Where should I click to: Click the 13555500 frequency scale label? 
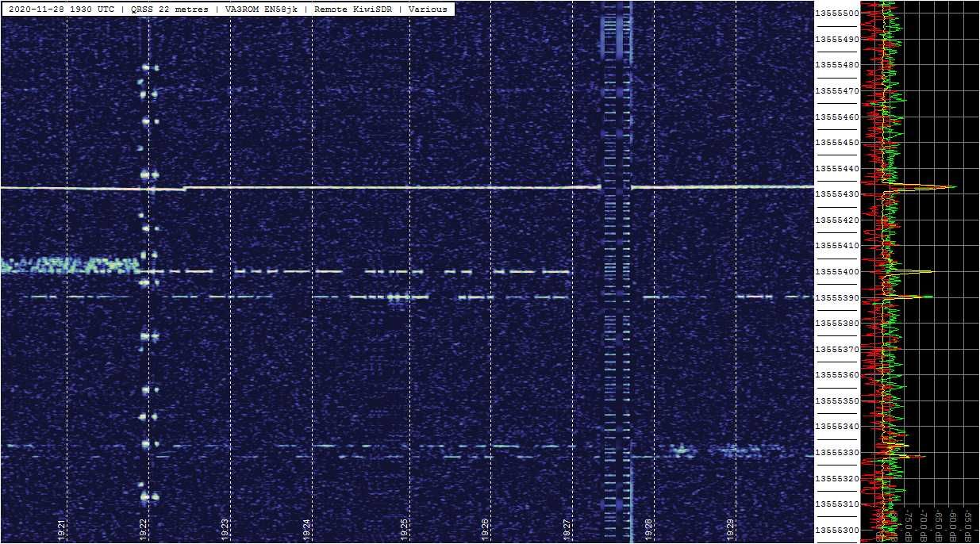click(837, 13)
